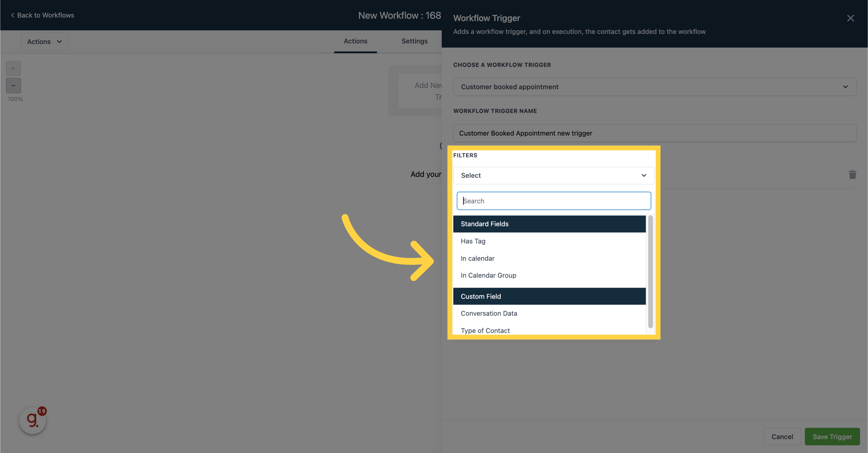Click the Cancel button
The height and width of the screenshot is (453, 868).
(x=782, y=436)
